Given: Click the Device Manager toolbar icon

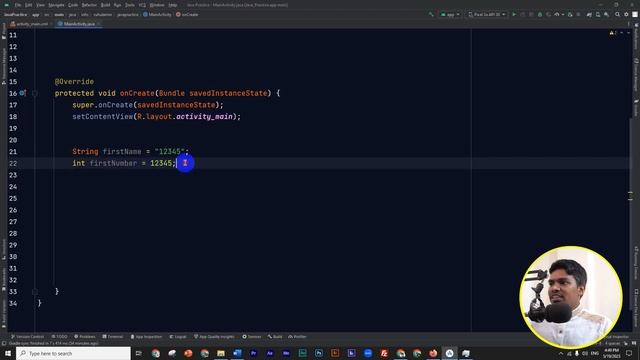Looking at the screenshot, I should 598,14.
